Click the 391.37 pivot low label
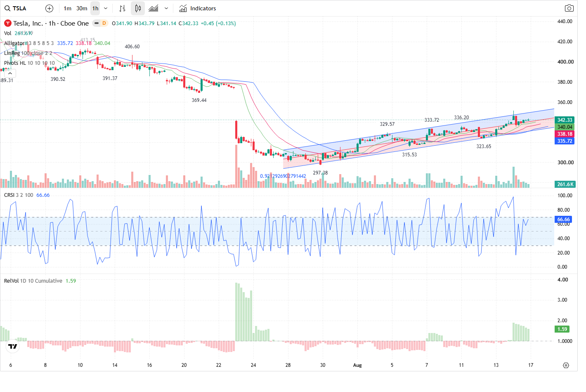This screenshot has width=586, height=392. (110, 78)
